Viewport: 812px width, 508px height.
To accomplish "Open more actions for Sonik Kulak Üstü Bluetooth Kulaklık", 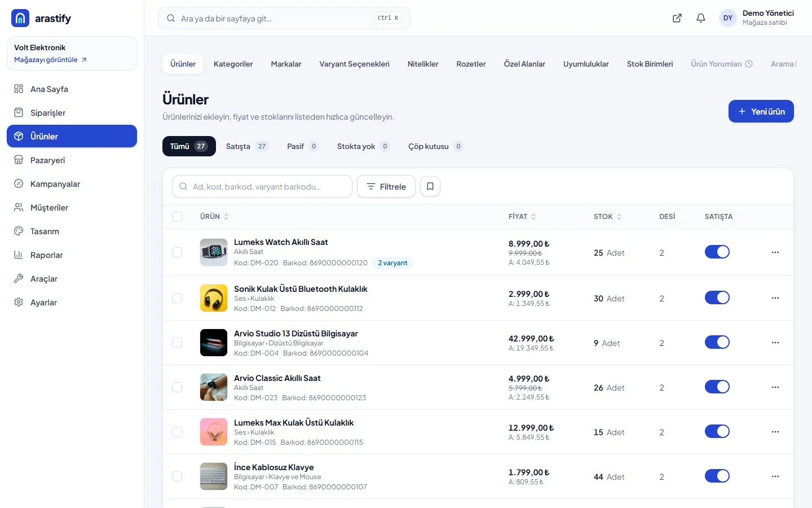I will tap(775, 298).
